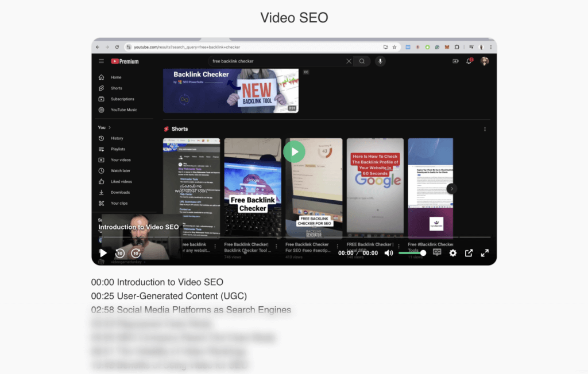Open the YouTube account avatar
Image resolution: width=588 pixels, height=374 pixels.
tap(485, 61)
